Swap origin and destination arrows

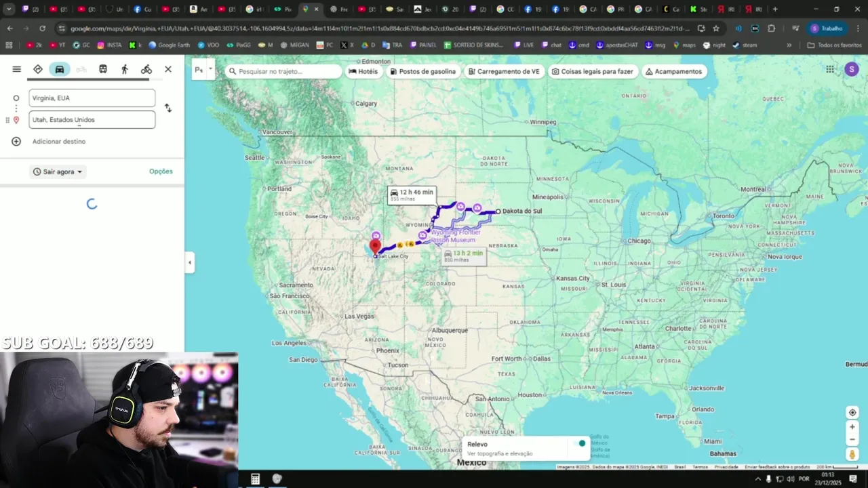tap(168, 108)
